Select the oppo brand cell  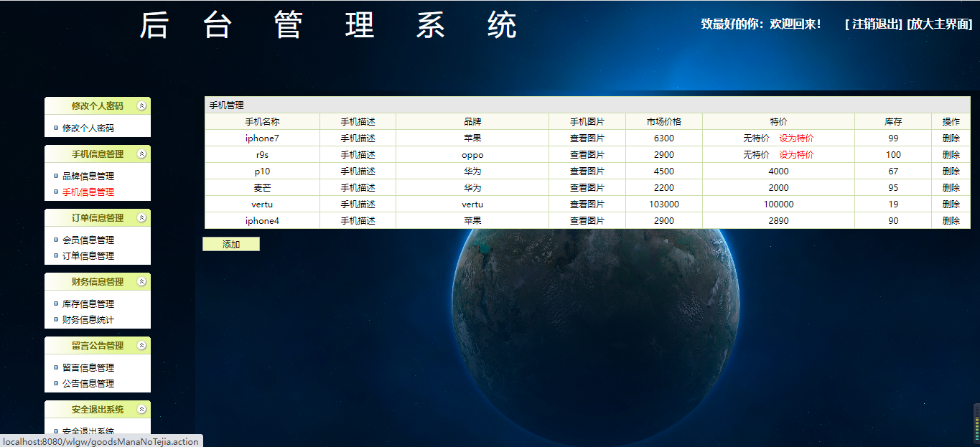pyautogui.click(x=472, y=154)
